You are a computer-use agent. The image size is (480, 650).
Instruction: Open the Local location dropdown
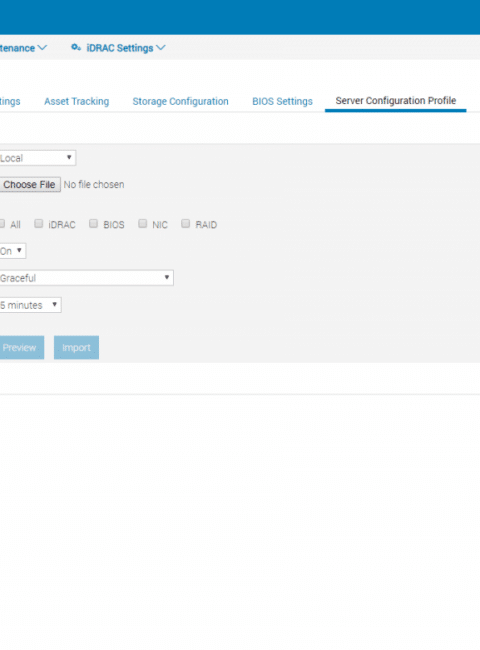pos(37,158)
